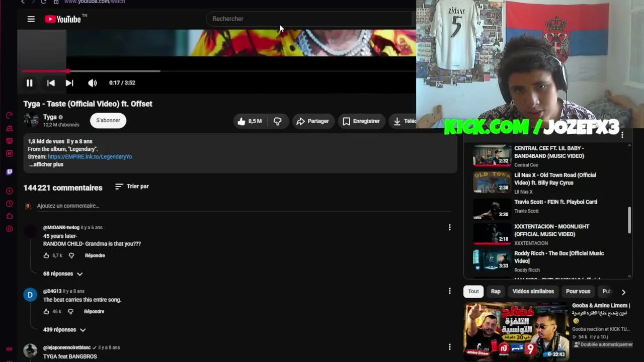Select the Tout filter chip
This screenshot has width=644, height=362.
tap(473, 292)
